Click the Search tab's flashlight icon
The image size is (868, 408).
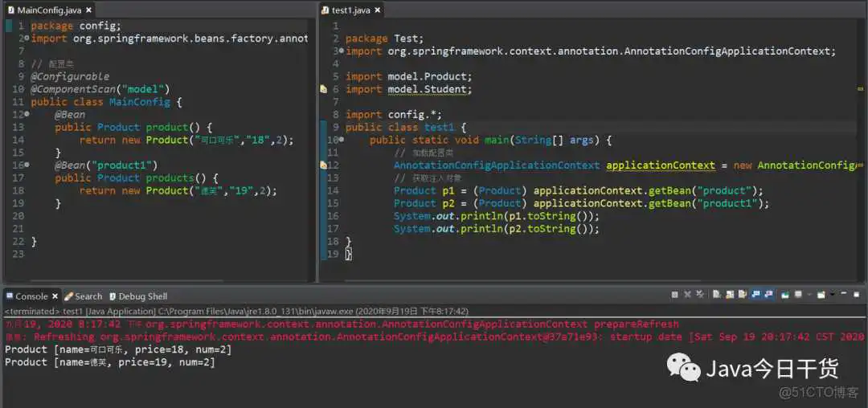pyautogui.click(x=68, y=296)
